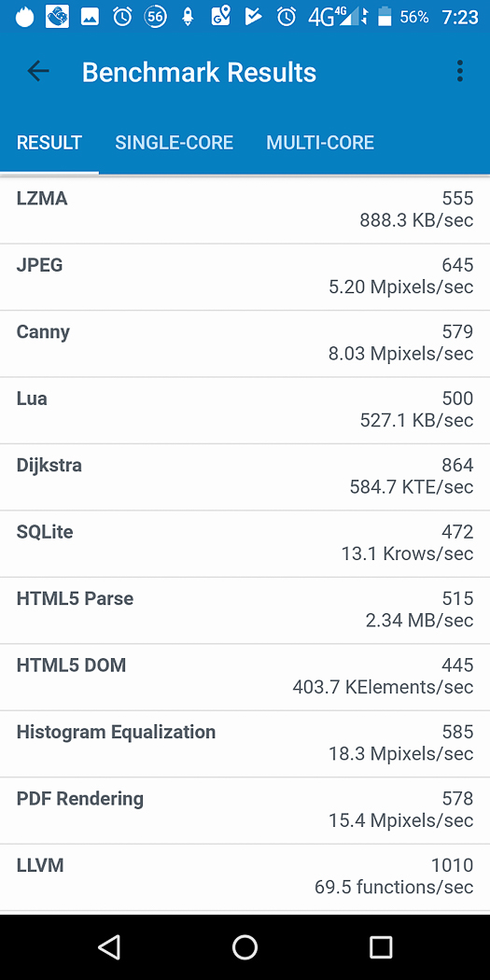Open the three-dot overflow menu

(x=460, y=71)
